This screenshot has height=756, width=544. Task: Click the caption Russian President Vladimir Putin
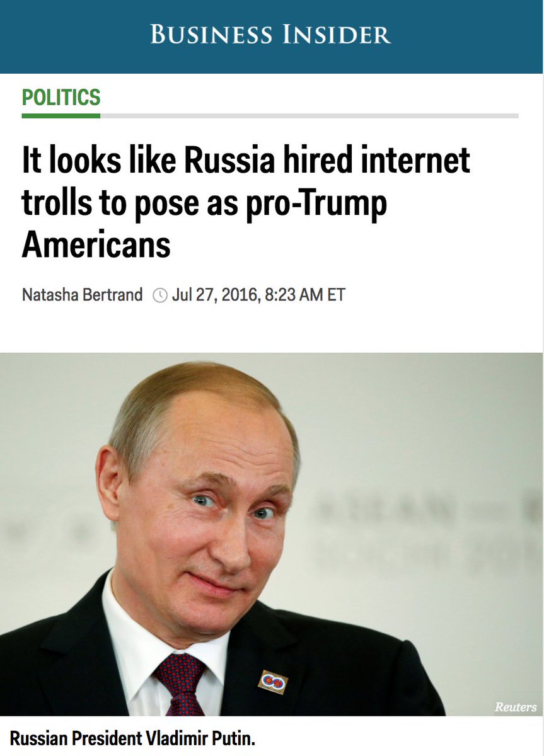pyautogui.click(x=132, y=738)
